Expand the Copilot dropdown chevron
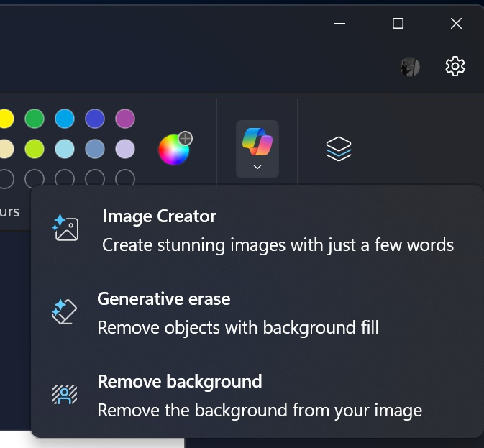Screen dimensions: 484x448 click(x=257, y=167)
